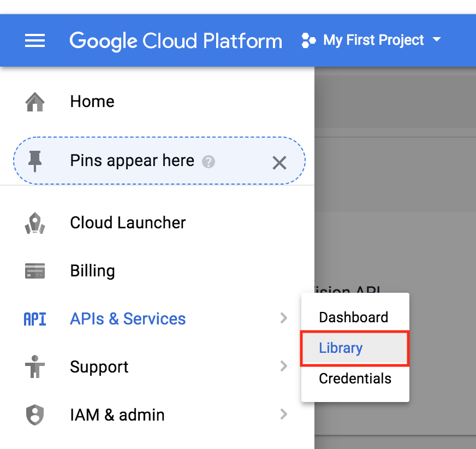Expand the Support submenu chevron
Screen dimensions: 476x449
[283, 367]
